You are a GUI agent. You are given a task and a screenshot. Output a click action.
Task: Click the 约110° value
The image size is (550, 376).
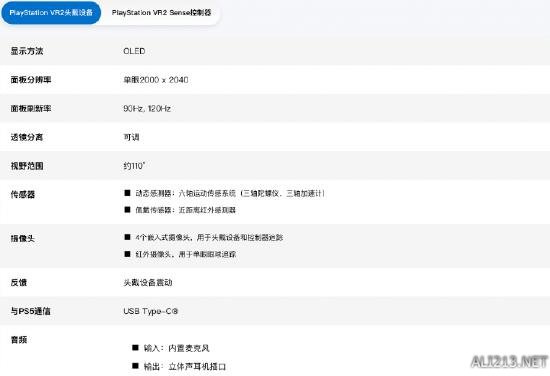click(x=134, y=166)
